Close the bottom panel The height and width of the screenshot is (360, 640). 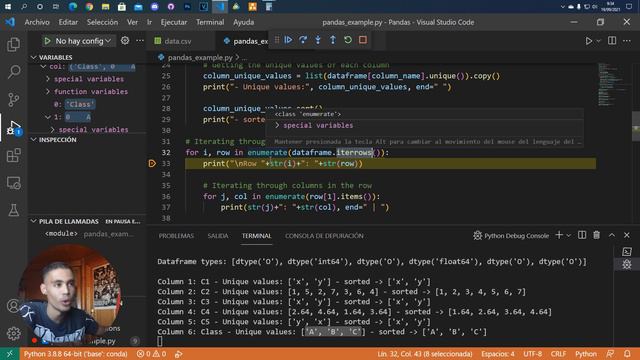pos(627,235)
